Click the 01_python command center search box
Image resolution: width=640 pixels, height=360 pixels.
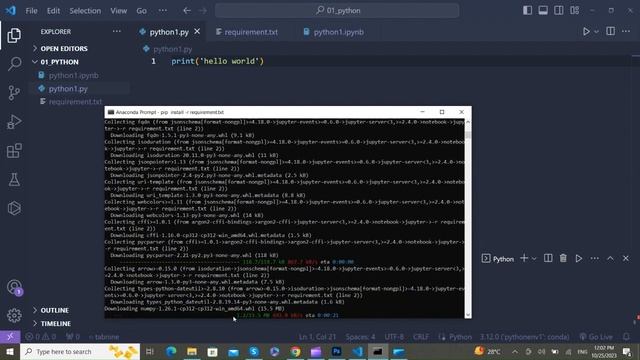click(337, 11)
